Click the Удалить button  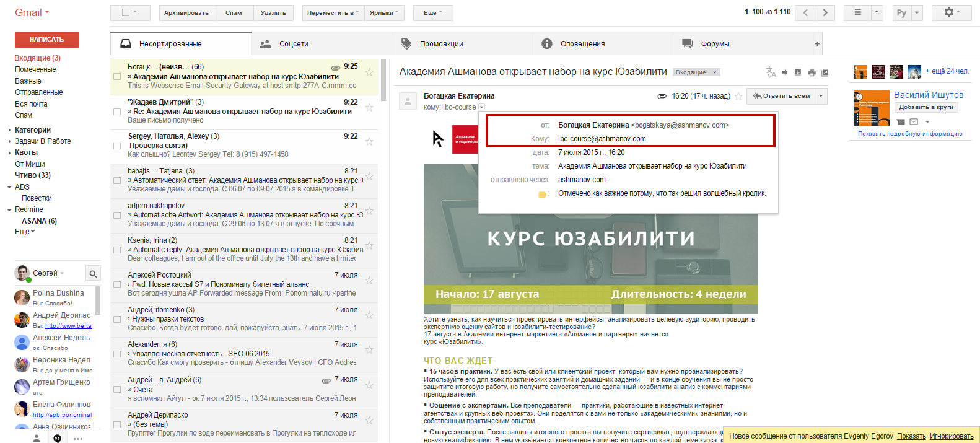point(273,12)
